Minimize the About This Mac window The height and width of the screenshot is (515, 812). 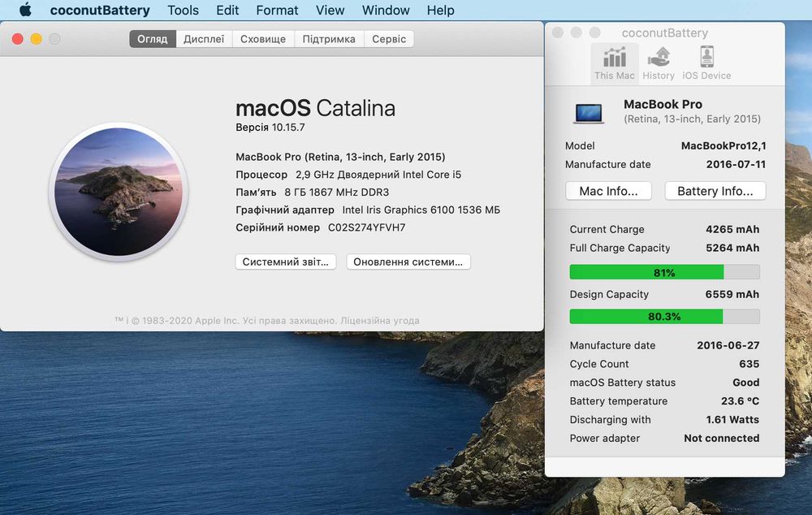[37, 39]
